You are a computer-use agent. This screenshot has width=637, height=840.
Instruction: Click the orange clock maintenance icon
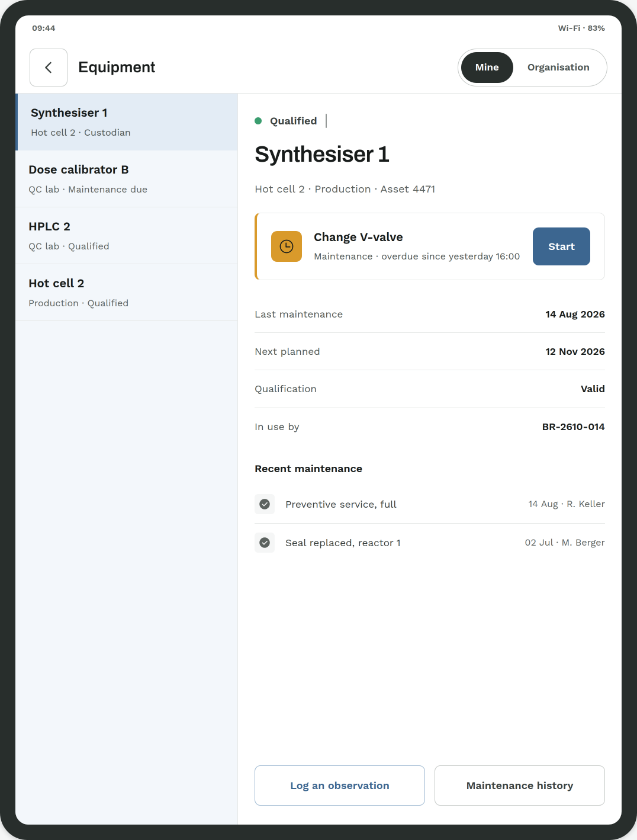click(287, 246)
